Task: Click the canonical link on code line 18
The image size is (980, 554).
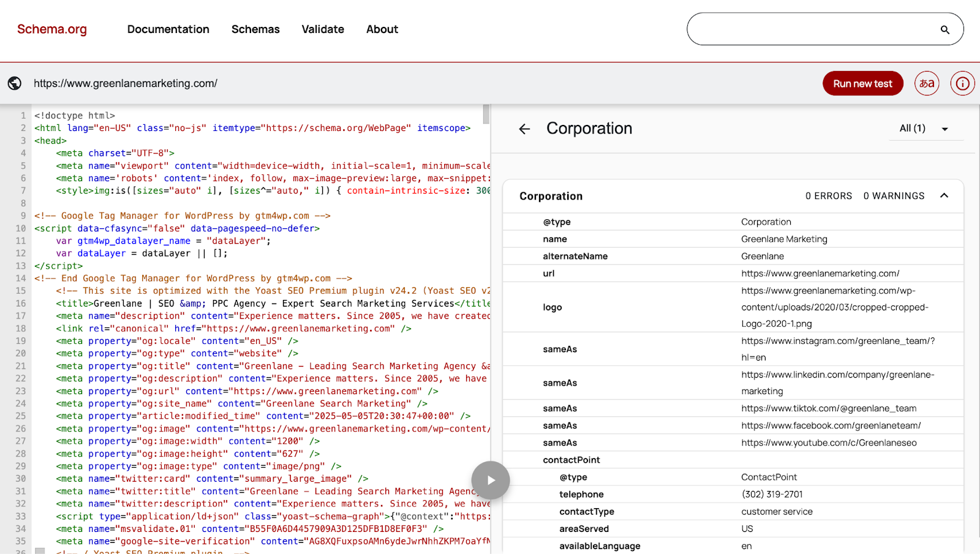Action: [233, 328]
